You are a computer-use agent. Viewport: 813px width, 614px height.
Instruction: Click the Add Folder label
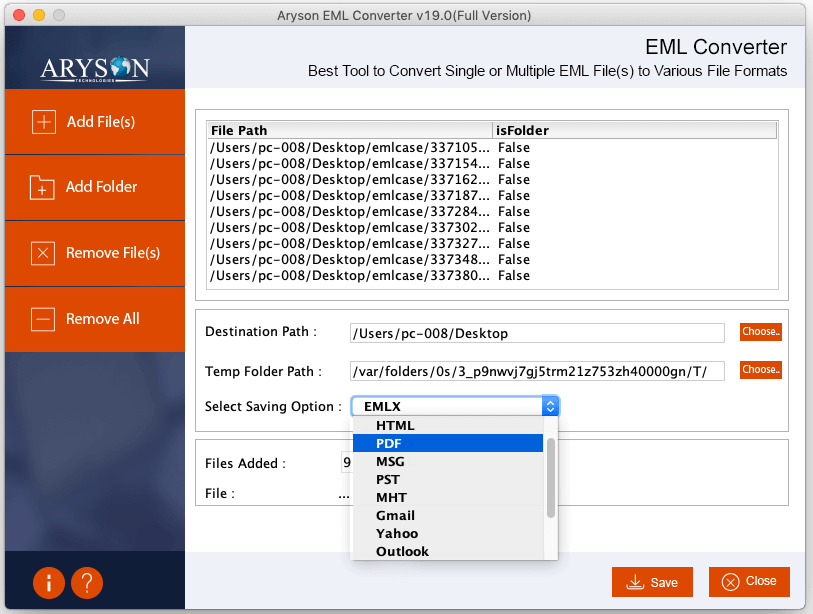pos(102,187)
